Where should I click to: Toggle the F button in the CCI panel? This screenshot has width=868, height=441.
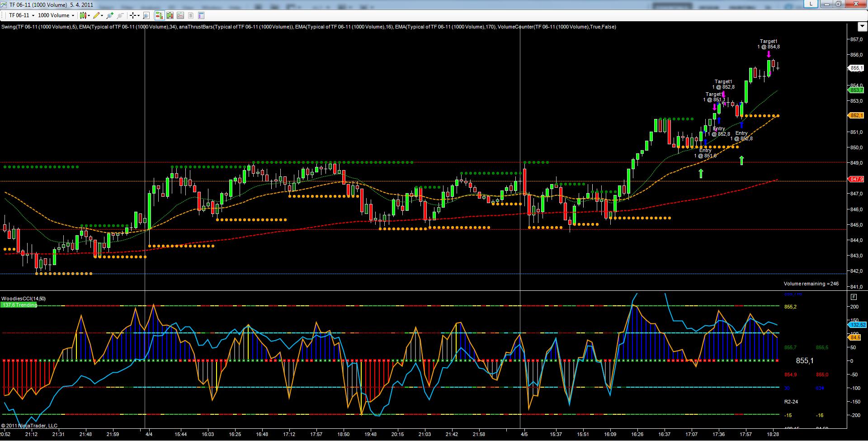click(854, 297)
